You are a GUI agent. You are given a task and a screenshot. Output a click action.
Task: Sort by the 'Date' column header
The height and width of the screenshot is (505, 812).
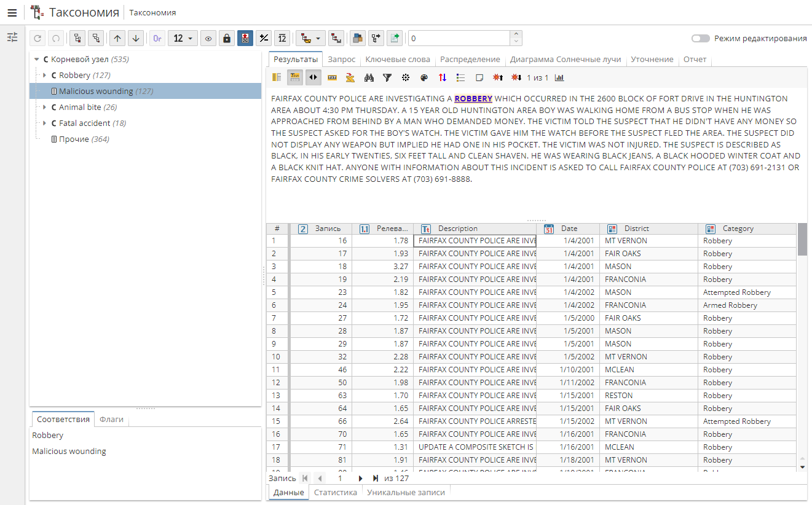tap(569, 229)
